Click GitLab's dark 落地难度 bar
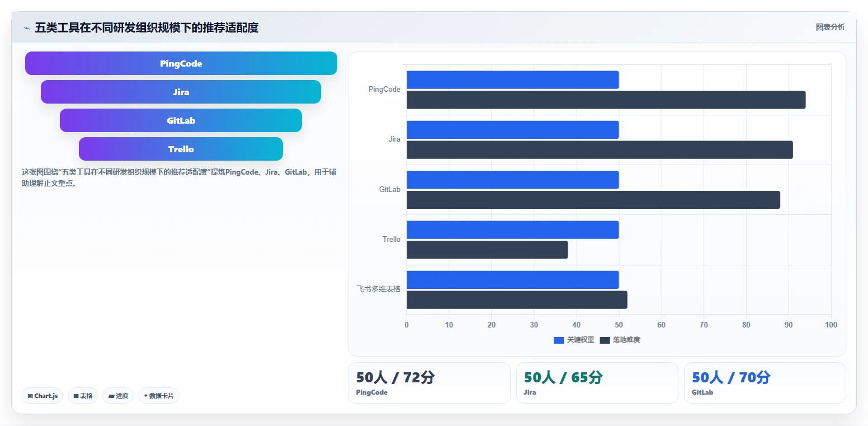The image size is (868, 426). click(x=593, y=200)
